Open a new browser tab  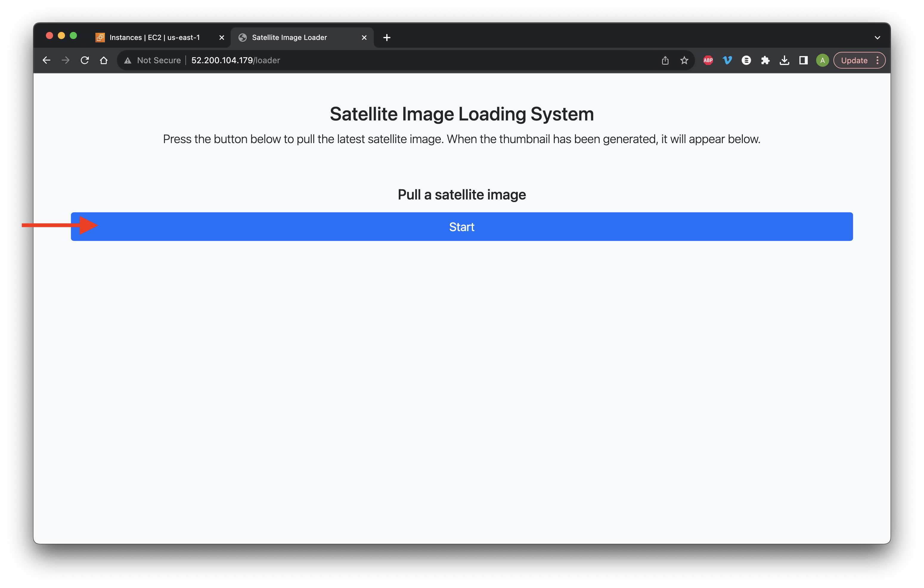(387, 38)
